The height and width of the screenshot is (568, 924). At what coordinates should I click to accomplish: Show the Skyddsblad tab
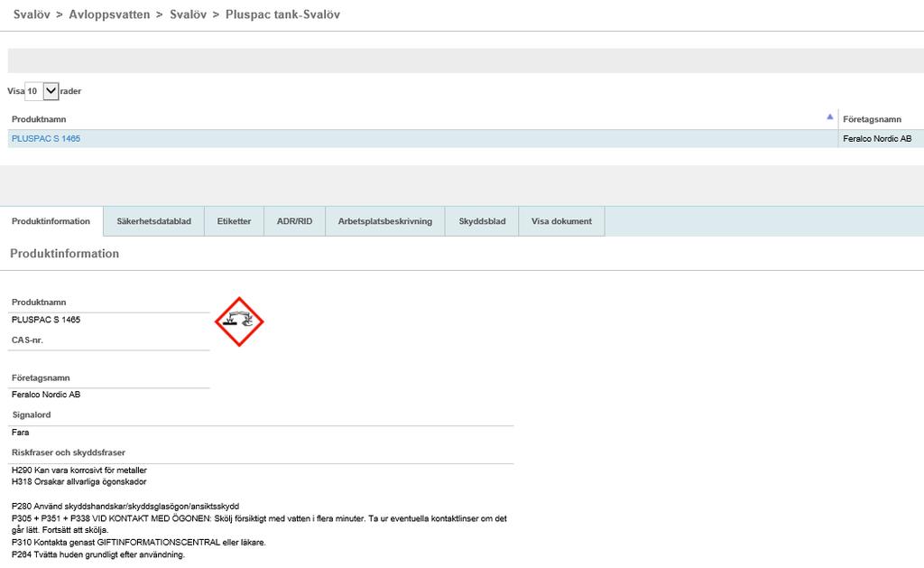click(x=482, y=221)
